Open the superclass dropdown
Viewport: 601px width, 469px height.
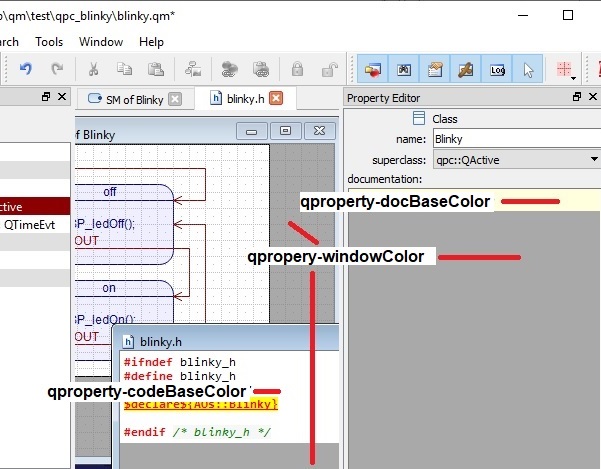[x=594, y=159]
